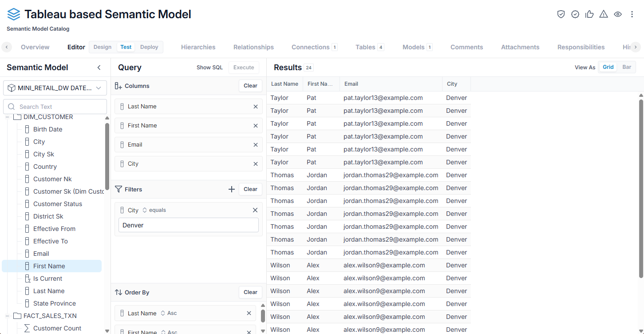Collapse the Semantic Model side panel
The width and height of the screenshot is (644, 334).
99,68
